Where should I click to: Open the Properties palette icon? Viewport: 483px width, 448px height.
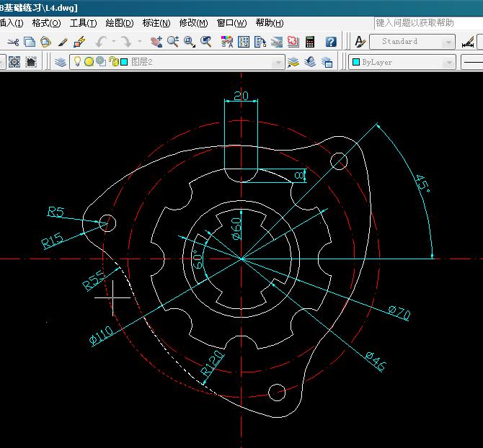point(227,42)
